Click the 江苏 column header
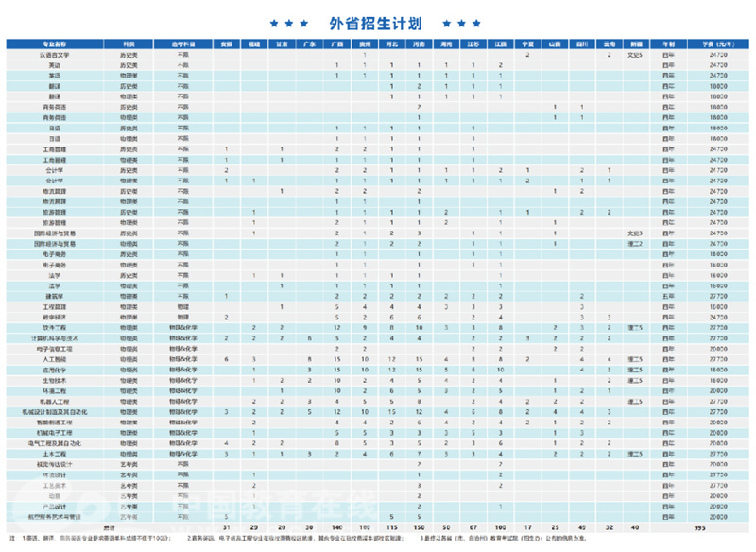The height and width of the screenshot is (552, 756). click(473, 44)
